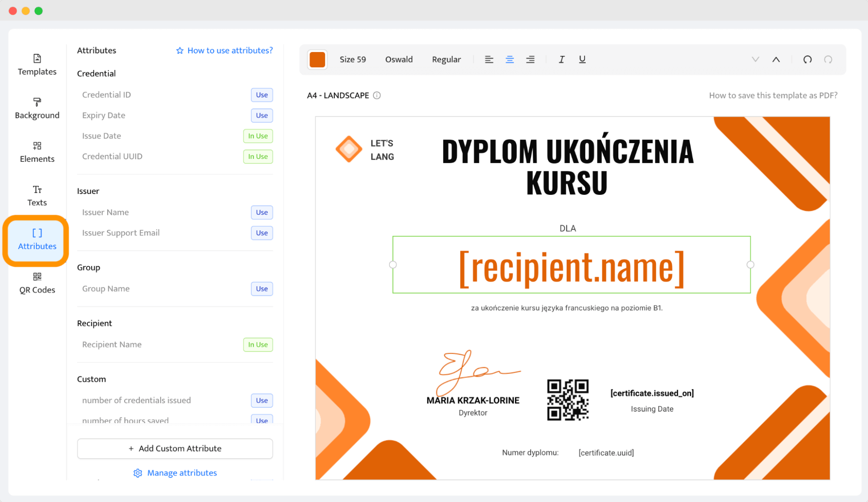This screenshot has height=502, width=868.
Task: Select the za ukończenie kursu języka francuskiego text
Action: (x=567, y=308)
